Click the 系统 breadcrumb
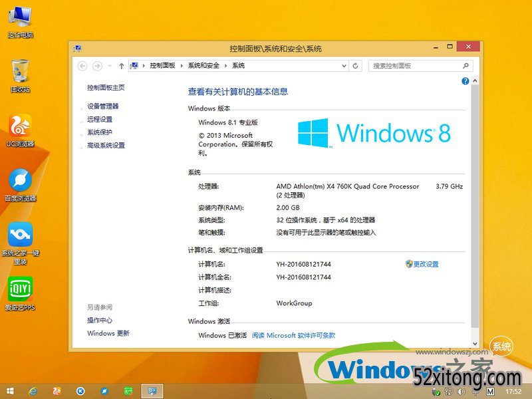The height and width of the screenshot is (399, 532). point(239,66)
